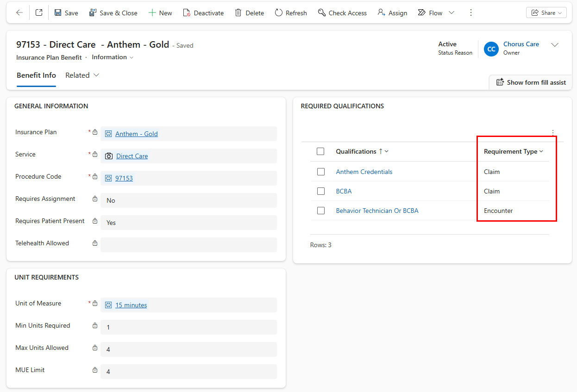Viewport: 577px width, 392px height.
Task: Deactivate this benefit record
Action: (203, 13)
